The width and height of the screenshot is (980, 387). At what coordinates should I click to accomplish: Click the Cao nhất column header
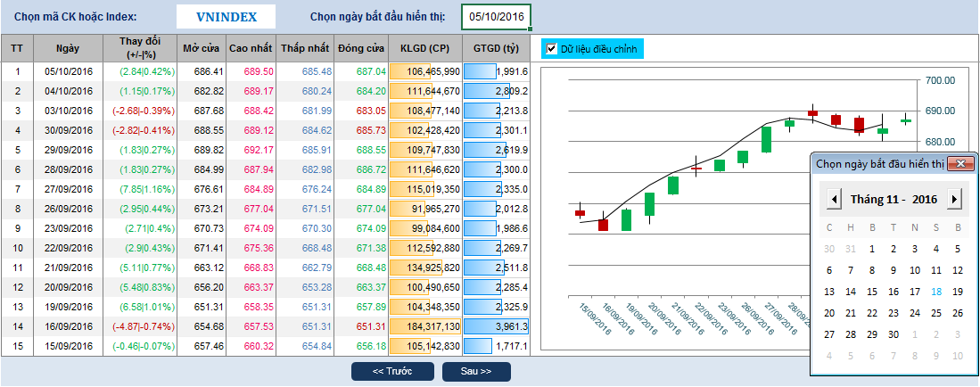click(x=251, y=48)
